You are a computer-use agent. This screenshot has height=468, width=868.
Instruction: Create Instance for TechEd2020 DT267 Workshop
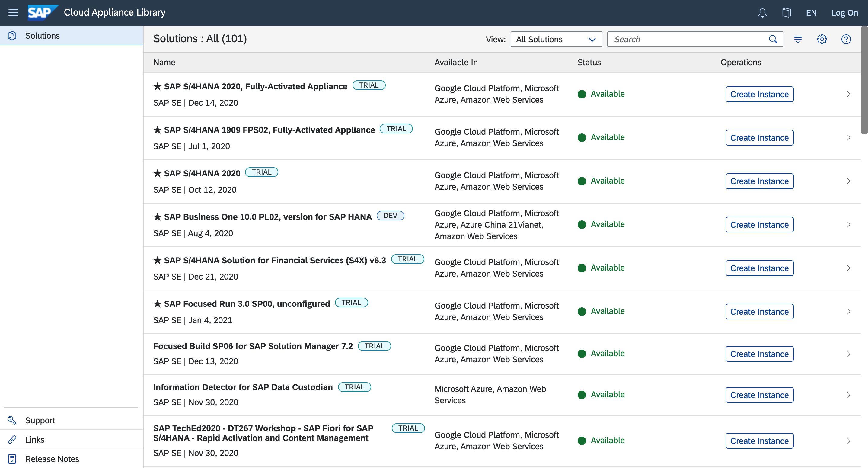(x=759, y=441)
